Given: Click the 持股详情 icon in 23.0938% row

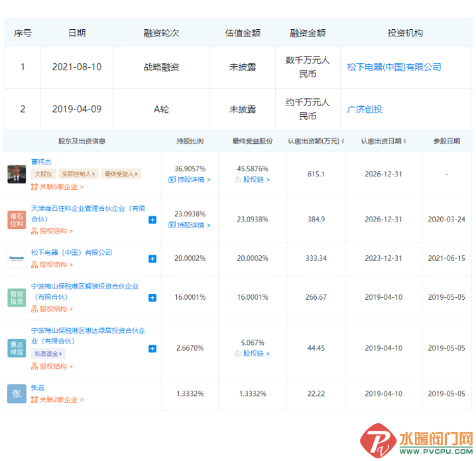Looking at the screenshot, I should (172, 226).
